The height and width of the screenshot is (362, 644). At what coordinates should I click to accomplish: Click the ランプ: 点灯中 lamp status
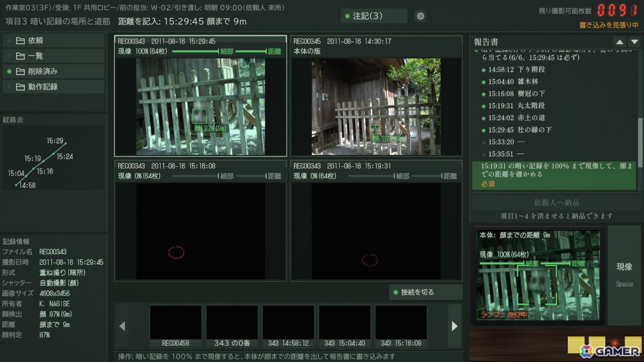point(504,315)
